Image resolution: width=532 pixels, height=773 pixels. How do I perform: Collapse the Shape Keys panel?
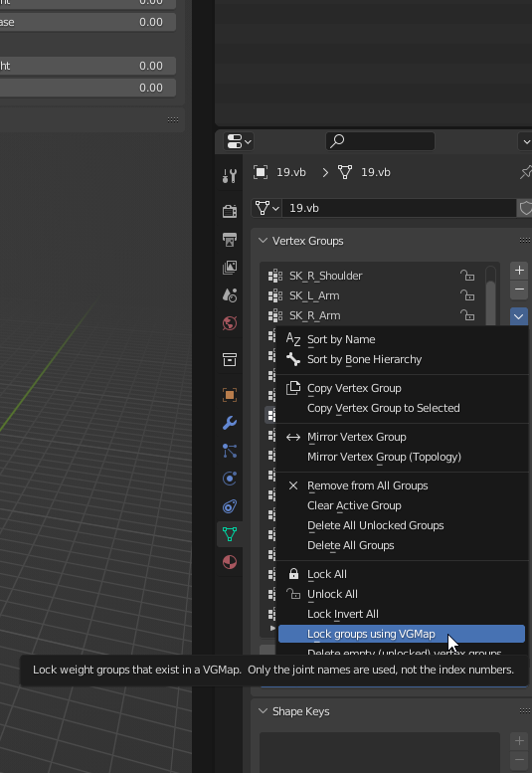(264, 711)
